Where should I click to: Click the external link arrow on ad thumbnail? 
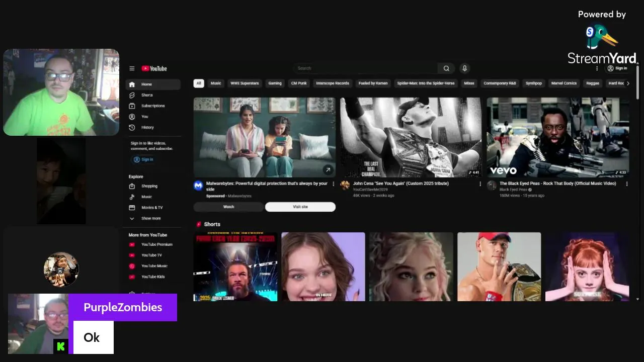coord(328,170)
